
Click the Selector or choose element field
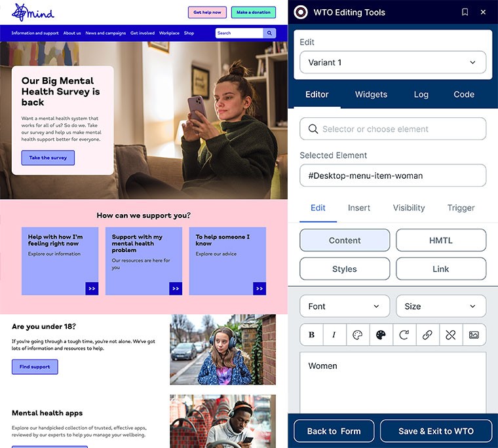(393, 129)
